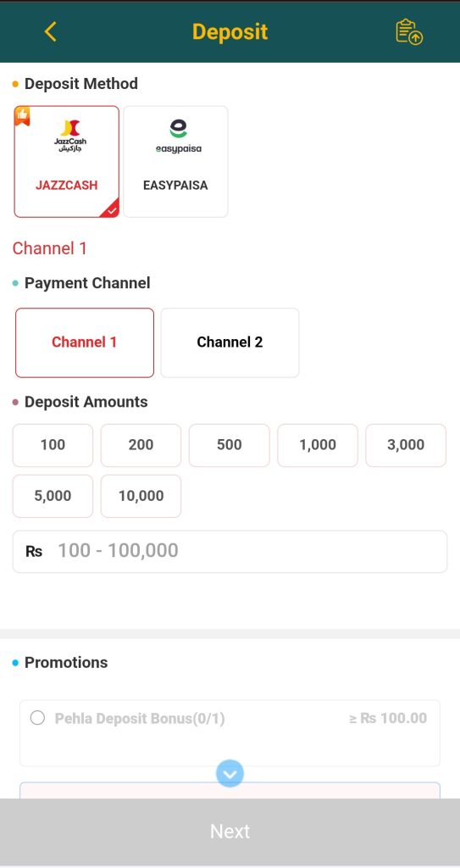The width and height of the screenshot is (460, 868).
Task: Pick the 500 deposit amount
Action: pos(230,445)
